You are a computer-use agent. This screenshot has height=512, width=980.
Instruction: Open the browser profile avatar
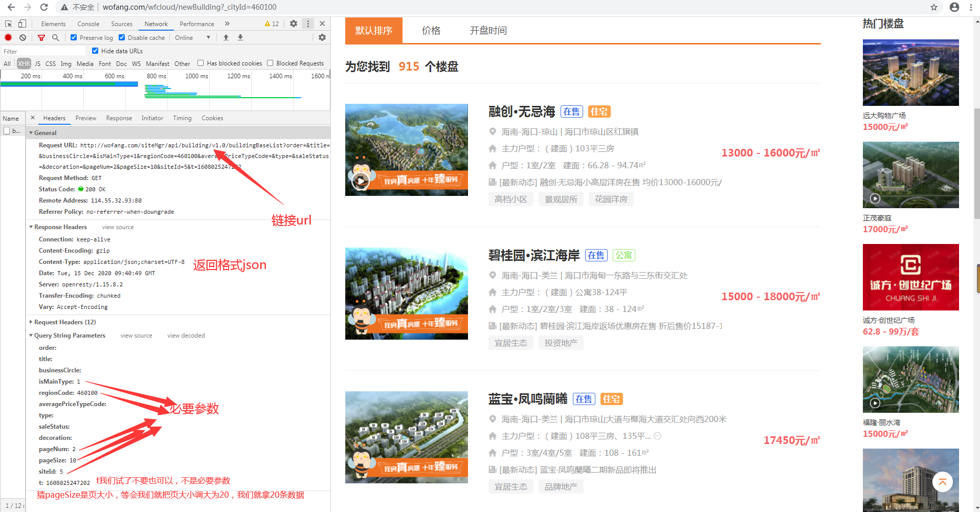[x=954, y=7]
